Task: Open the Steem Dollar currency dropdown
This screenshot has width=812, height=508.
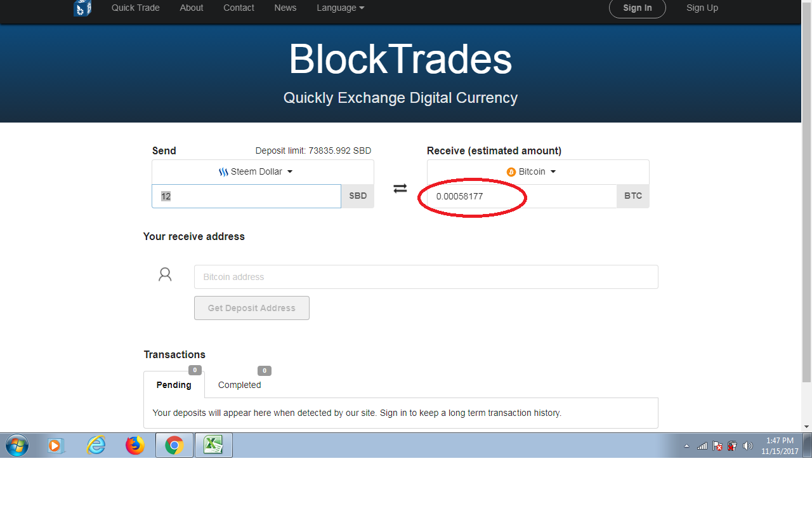Action: [263, 172]
